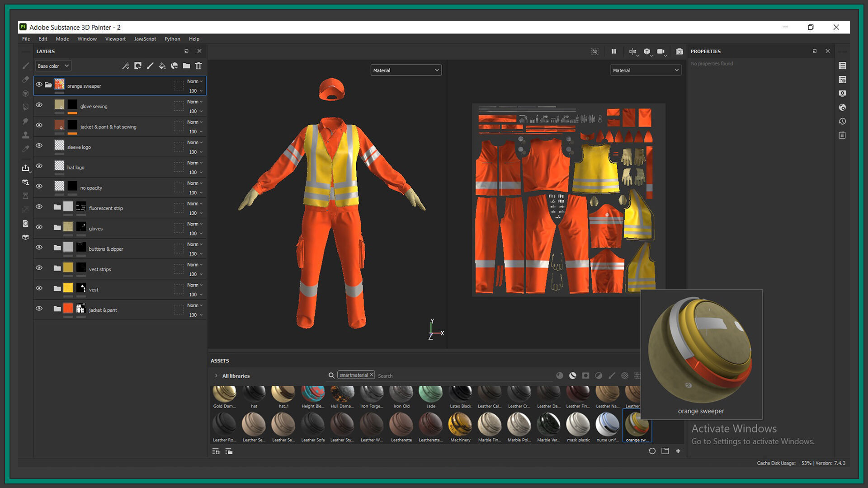Viewport: 868px width, 488px height.
Task: Click the add mask icon in Layers
Action: [x=138, y=66]
